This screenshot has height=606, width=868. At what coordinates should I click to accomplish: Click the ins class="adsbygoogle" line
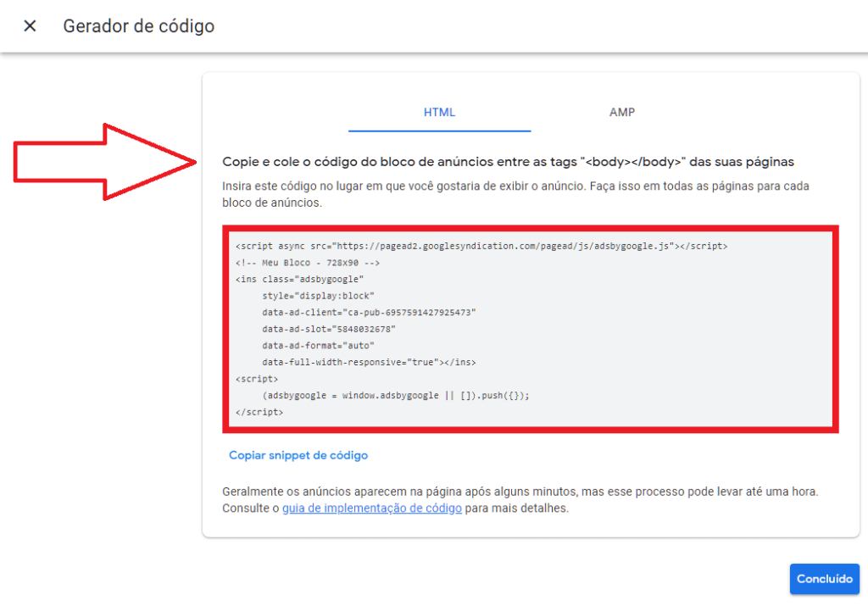[x=299, y=280]
